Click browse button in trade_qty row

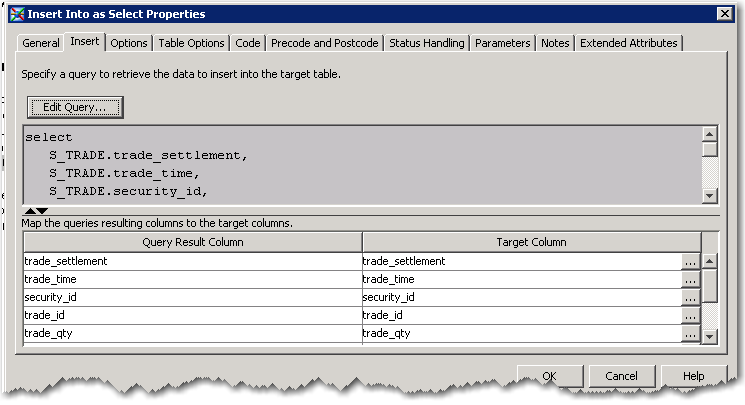[x=690, y=334]
